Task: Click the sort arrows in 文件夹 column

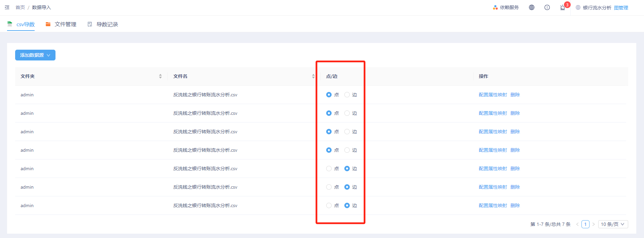Action: point(160,76)
